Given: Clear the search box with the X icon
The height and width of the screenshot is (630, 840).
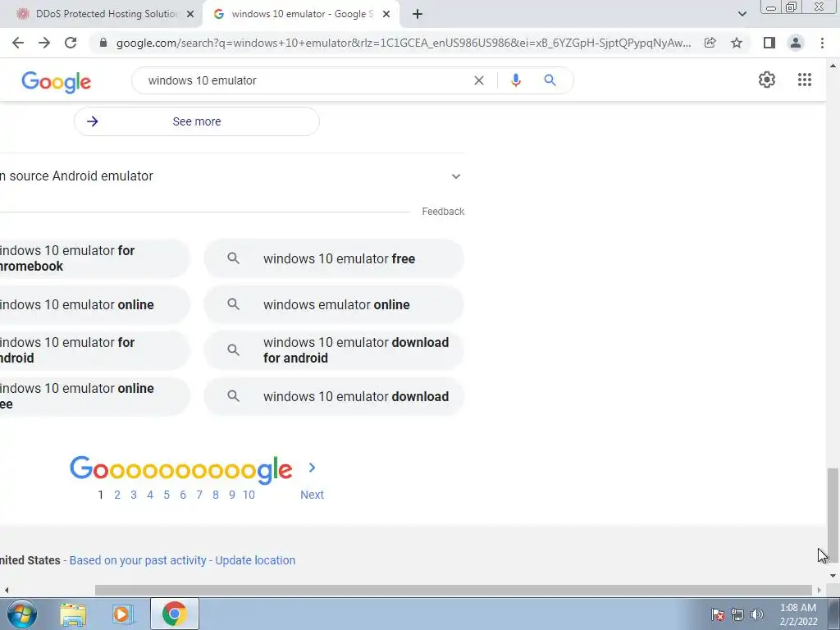Looking at the screenshot, I should [x=479, y=80].
